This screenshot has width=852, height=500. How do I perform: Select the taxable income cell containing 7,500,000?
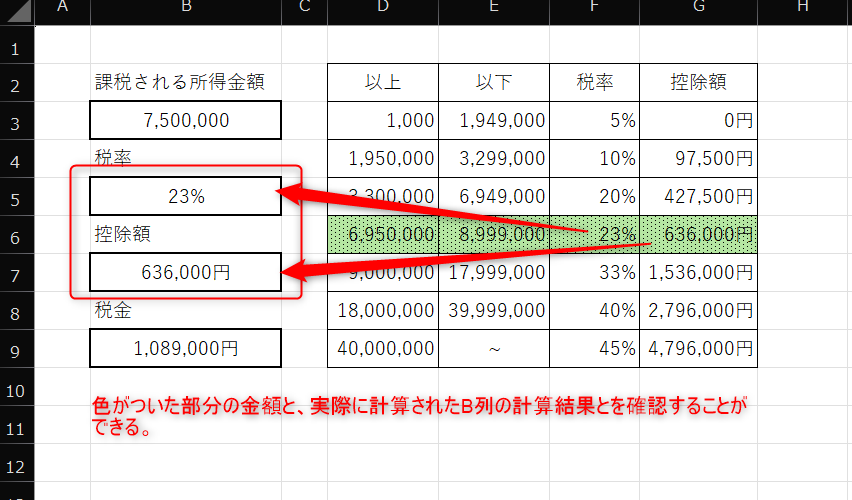[186, 120]
